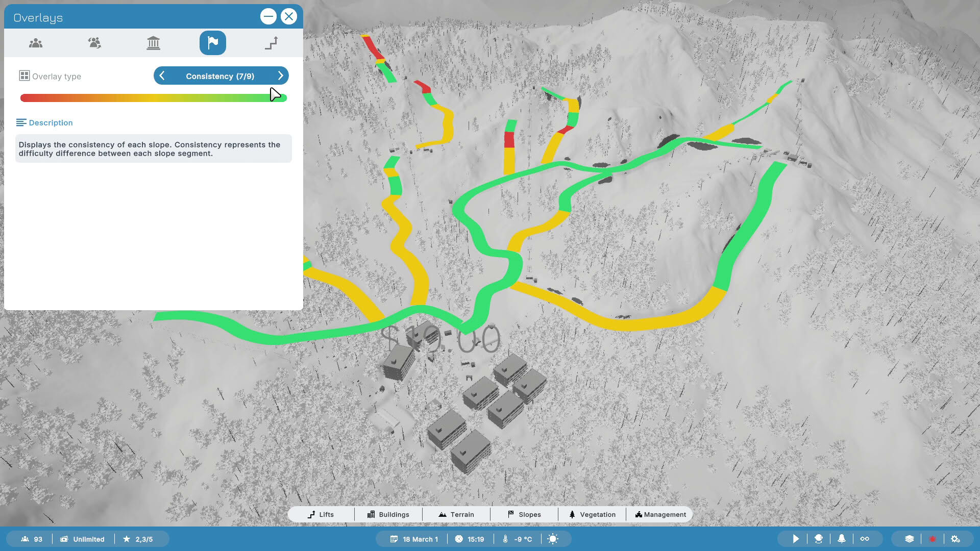Open the visitors overlay tab
980x551 pixels.
pos(36,43)
